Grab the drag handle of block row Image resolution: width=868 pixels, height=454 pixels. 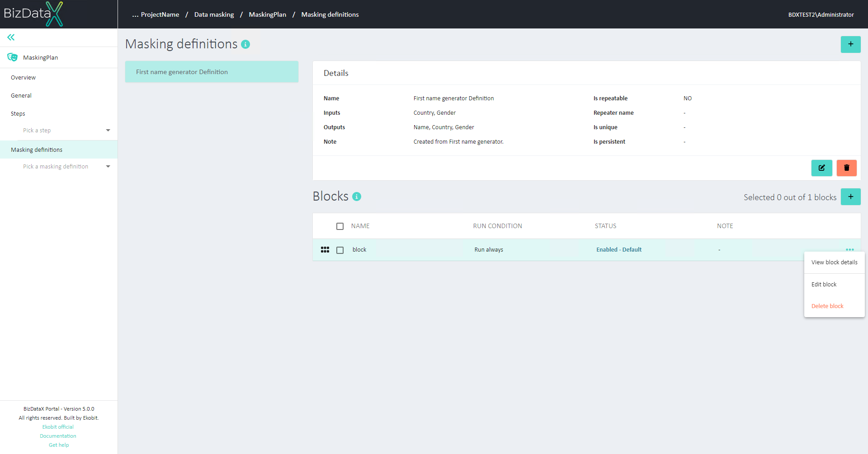325,250
